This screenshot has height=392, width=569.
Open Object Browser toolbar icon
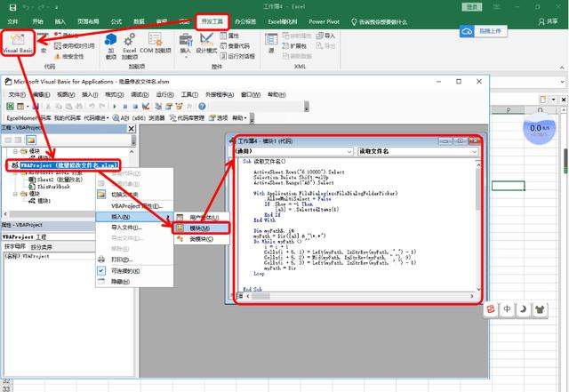pos(179,107)
